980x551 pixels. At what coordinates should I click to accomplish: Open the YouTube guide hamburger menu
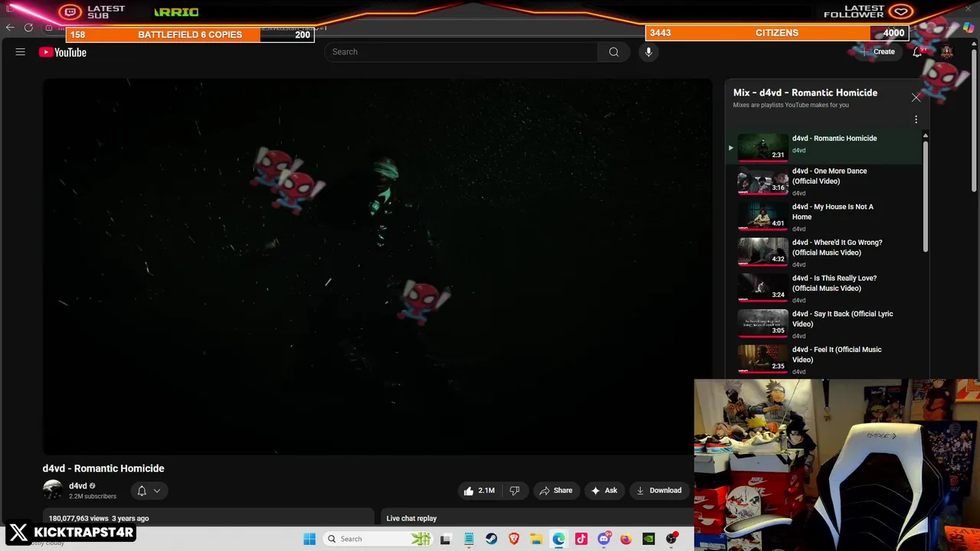pyautogui.click(x=21, y=52)
